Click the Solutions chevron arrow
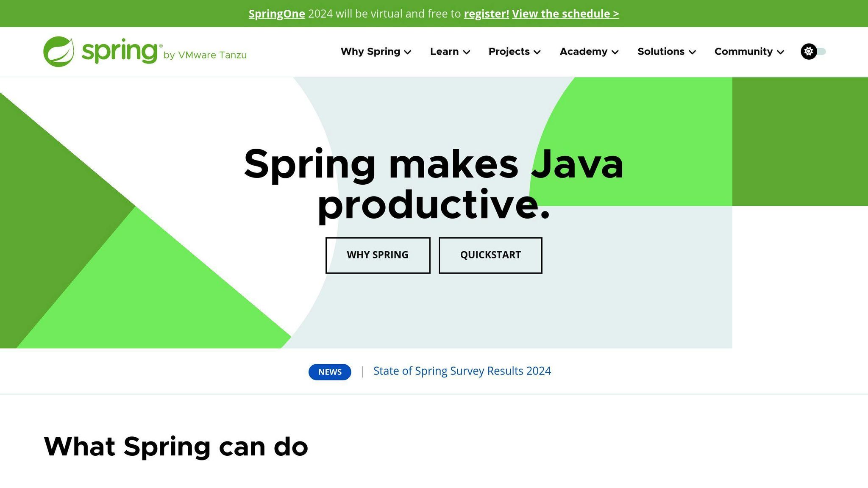 [693, 52]
